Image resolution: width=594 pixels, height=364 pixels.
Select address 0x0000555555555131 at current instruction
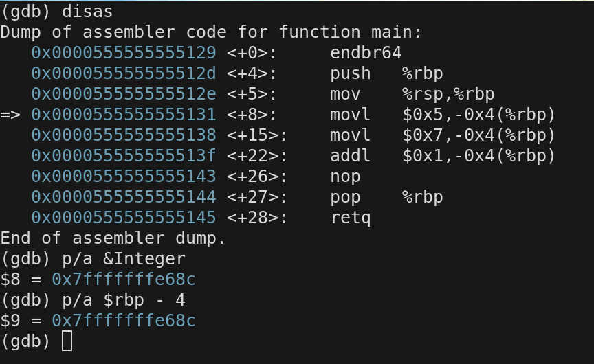point(124,115)
